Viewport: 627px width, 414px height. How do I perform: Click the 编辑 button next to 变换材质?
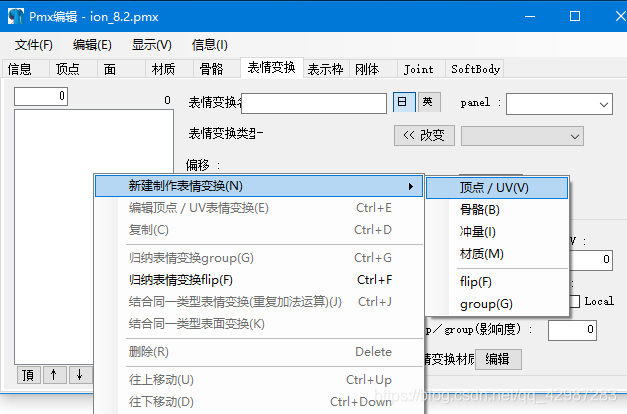(x=498, y=359)
